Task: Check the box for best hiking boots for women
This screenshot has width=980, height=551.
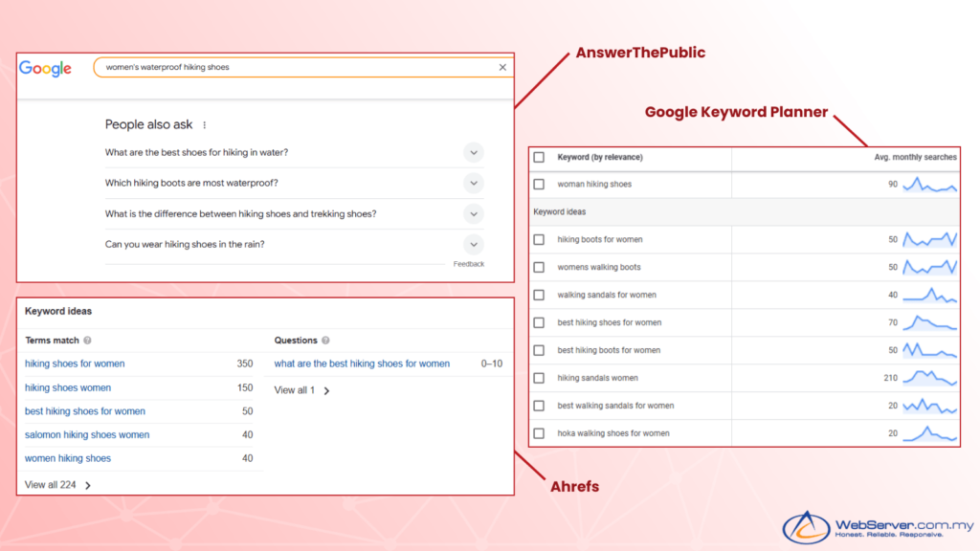Action: [x=539, y=350]
